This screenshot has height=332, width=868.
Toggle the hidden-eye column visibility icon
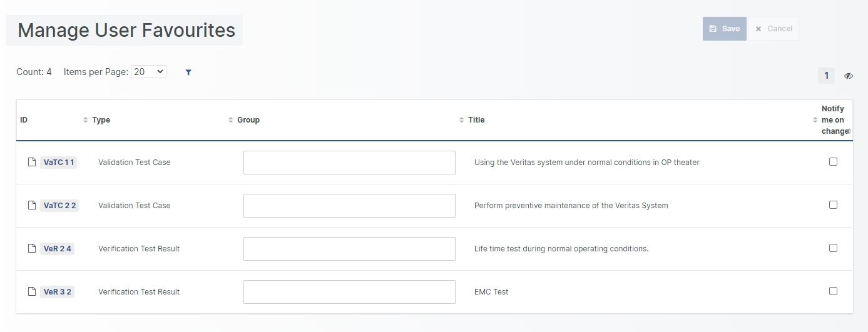coord(848,76)
